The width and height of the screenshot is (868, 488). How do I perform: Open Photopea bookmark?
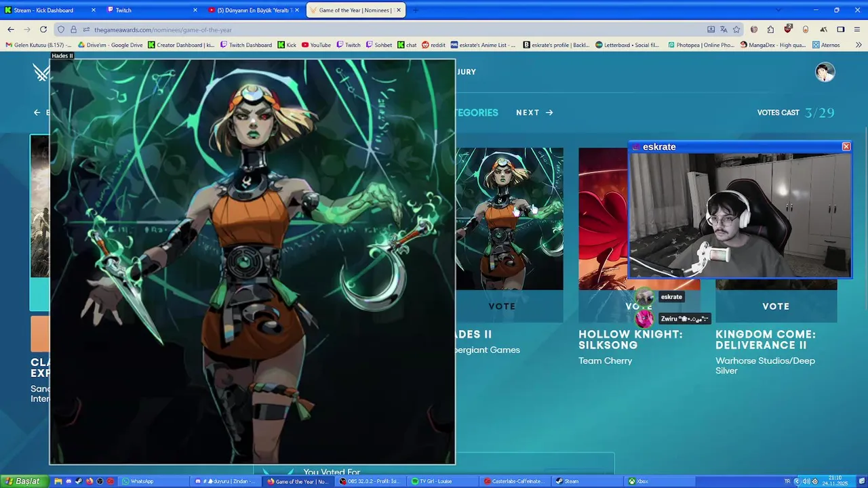pos(701,45)
